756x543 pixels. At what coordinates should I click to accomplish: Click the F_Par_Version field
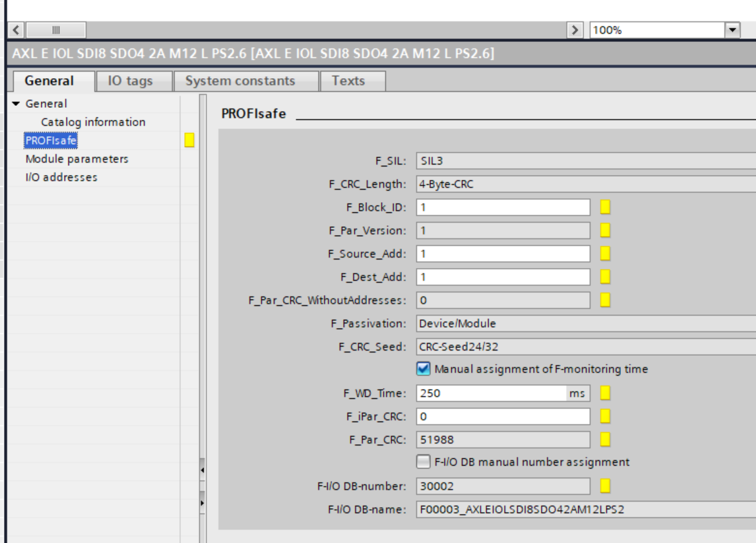tap(503, 231)
